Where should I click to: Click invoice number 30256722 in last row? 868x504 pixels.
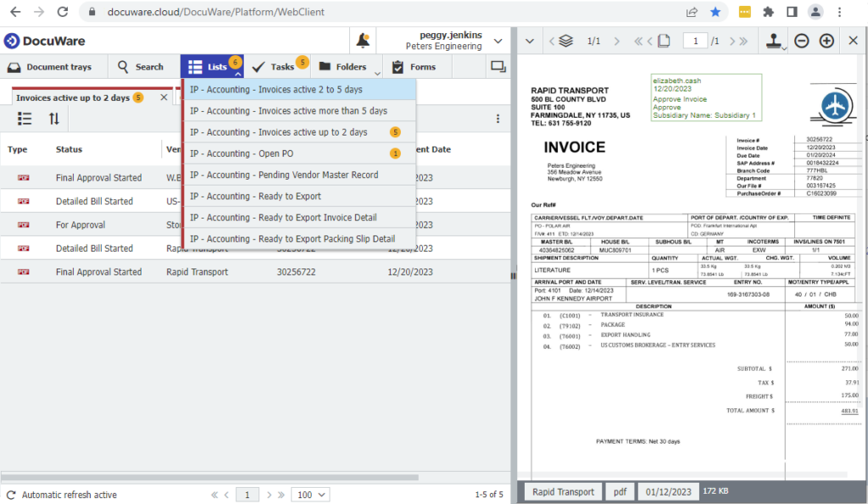point(296,272)
